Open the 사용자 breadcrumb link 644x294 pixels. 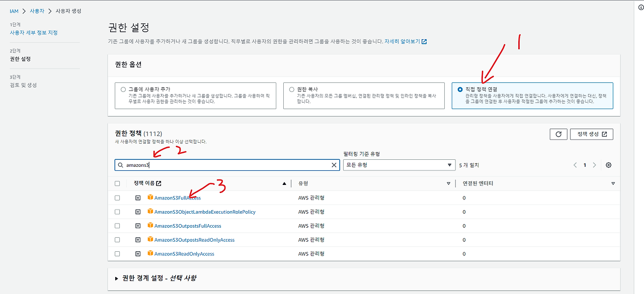coord(37,11)
